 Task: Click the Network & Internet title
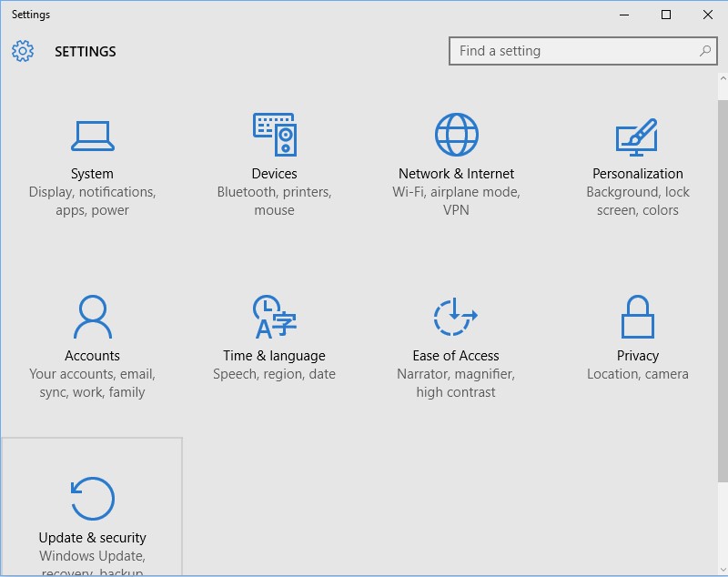point(456,174)
